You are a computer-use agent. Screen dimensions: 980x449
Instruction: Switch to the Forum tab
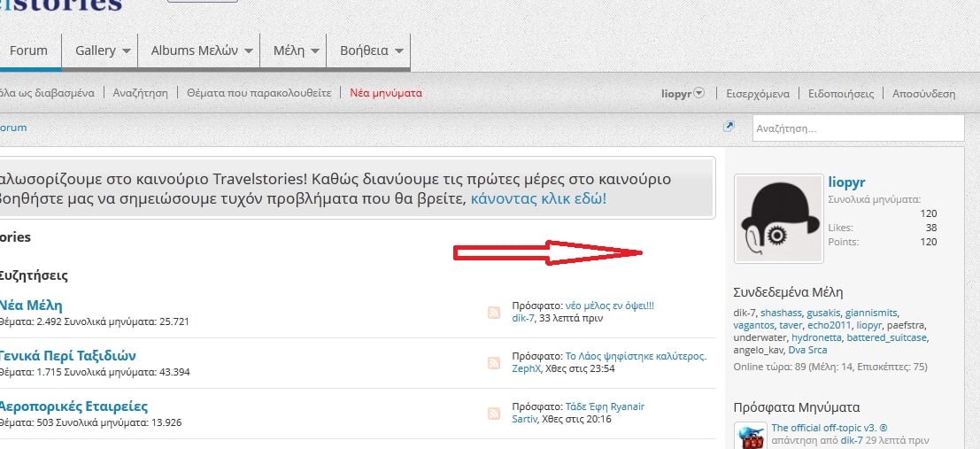(28, 50)
